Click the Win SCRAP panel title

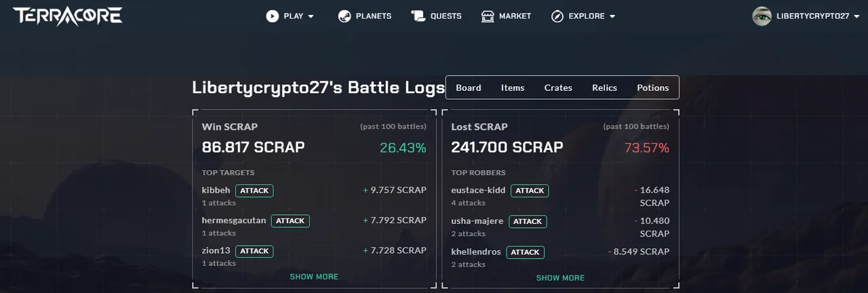(229, 127)
